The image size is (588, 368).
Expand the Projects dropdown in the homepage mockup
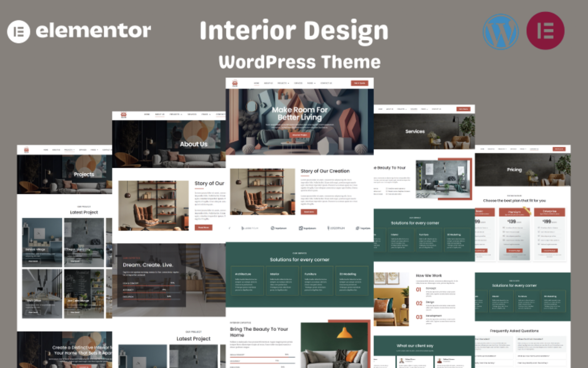[283, 83]
